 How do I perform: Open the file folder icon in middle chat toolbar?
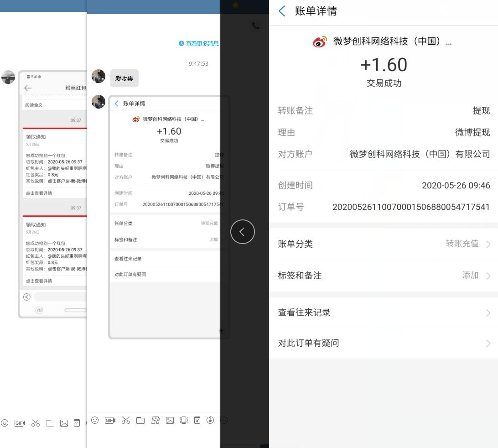pos(140,420)
